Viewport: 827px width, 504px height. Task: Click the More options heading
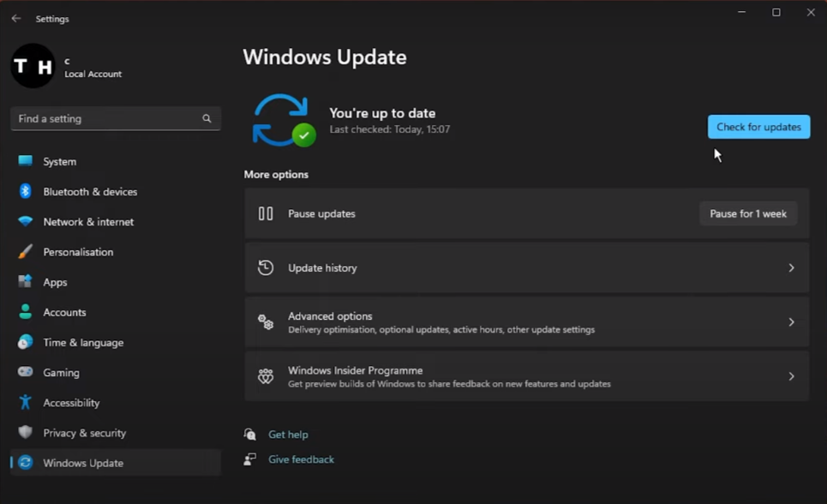(x=276, y=174)
